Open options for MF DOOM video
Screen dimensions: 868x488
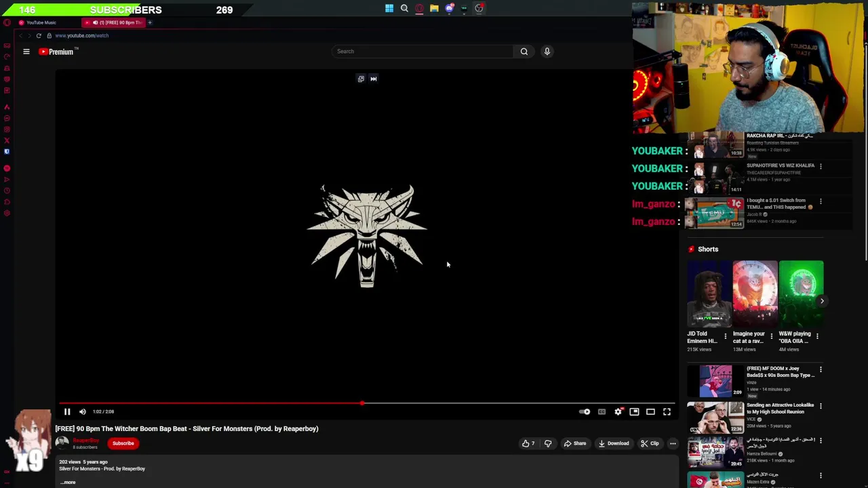pyautogui.click(x=821, y=370)
